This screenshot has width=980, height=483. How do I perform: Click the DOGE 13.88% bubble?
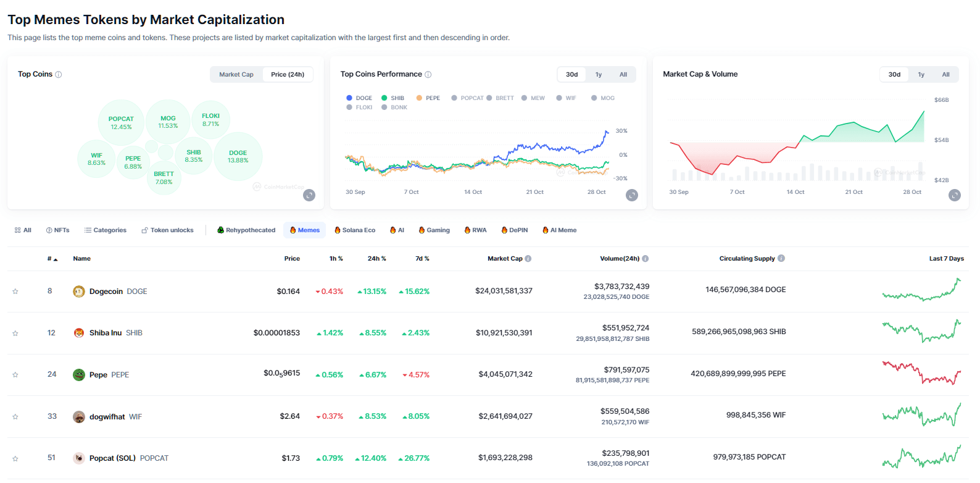point(238,156)
